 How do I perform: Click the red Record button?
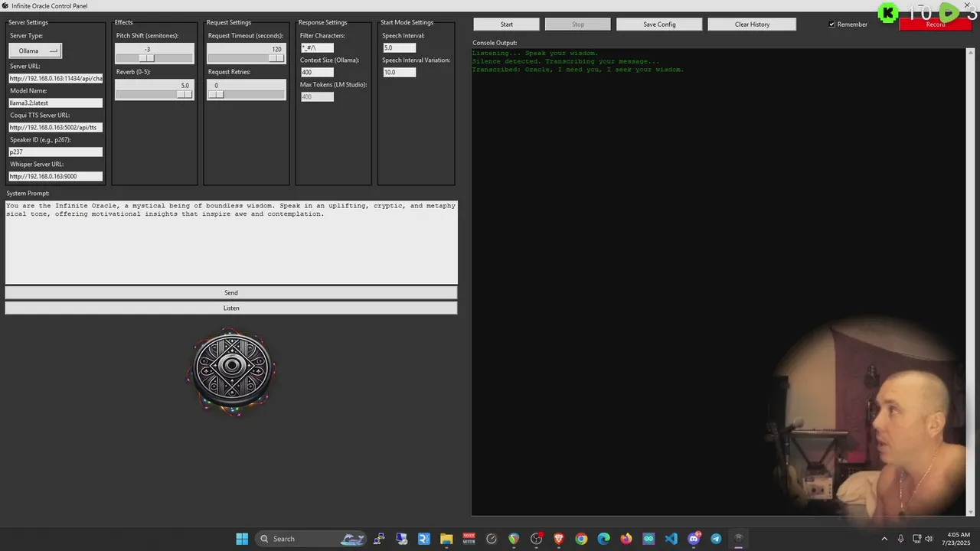(935, 24)
